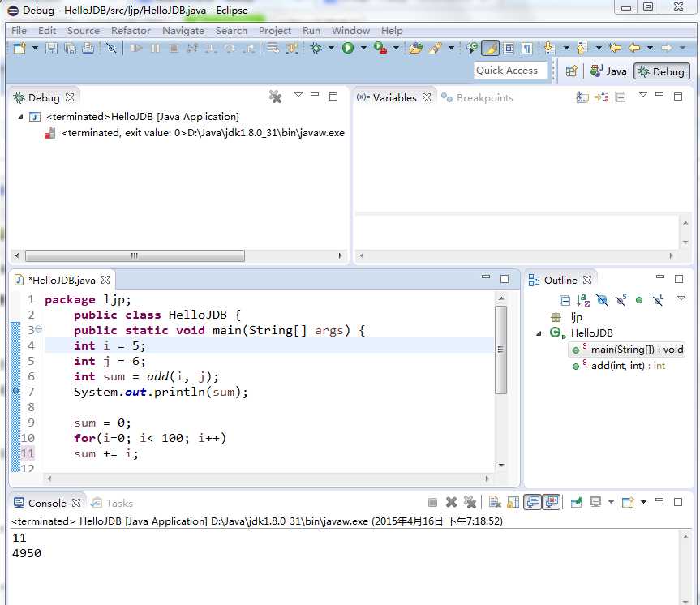The image size is (700, 605).
Task: Toggle Scroll Lock in Console toolbar
Action: 513,502
